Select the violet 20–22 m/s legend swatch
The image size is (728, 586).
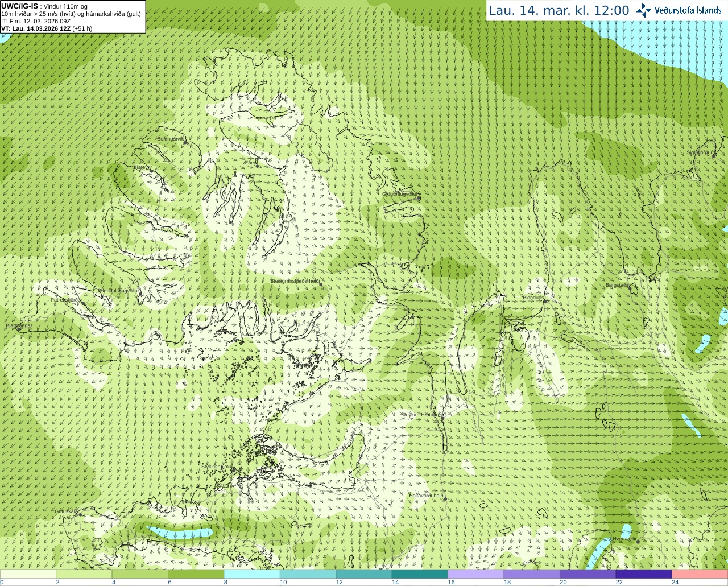pyautogui.click(x=588, y=574)
